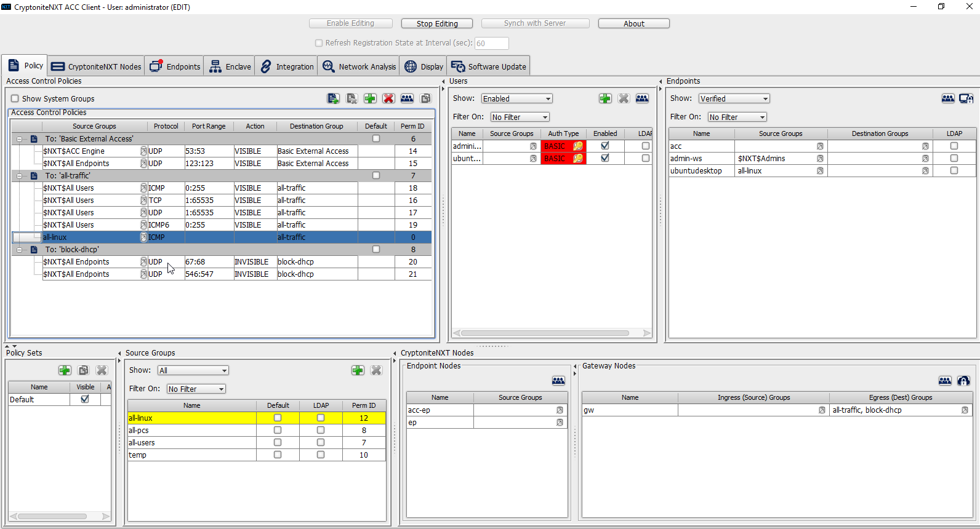Toggle Enabled checkbox for ubunt... user

pos(605,158)
